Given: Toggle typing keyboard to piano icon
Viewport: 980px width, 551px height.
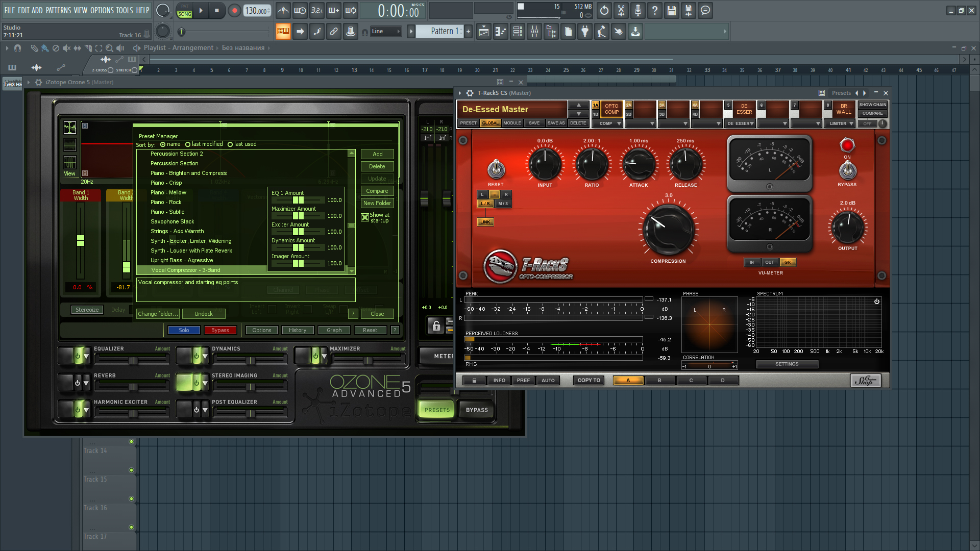Looking at the screenshot, I should 283,32.
